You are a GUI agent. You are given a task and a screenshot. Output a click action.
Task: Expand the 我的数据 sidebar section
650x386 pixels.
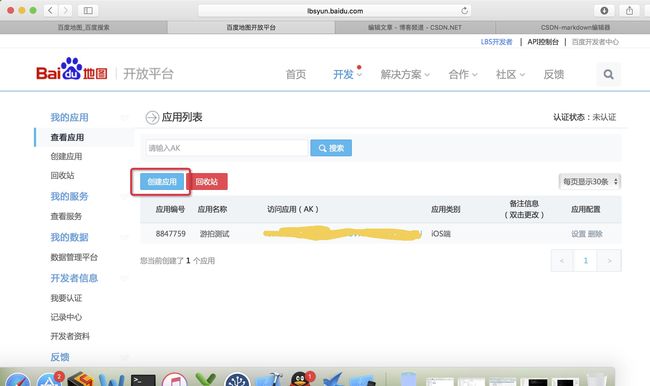[x=69, y=237]
